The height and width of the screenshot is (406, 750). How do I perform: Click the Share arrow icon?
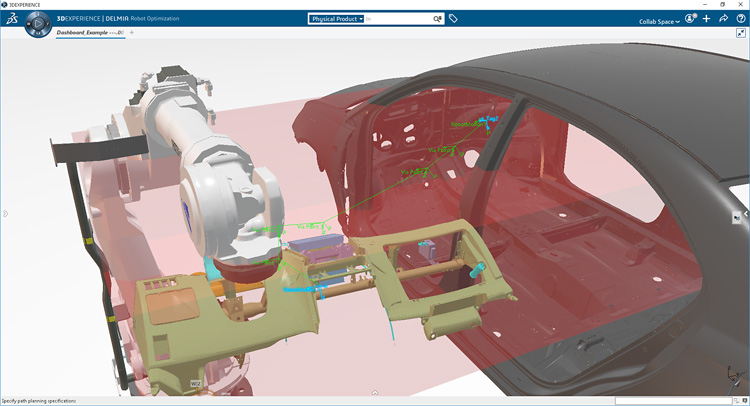723,19
